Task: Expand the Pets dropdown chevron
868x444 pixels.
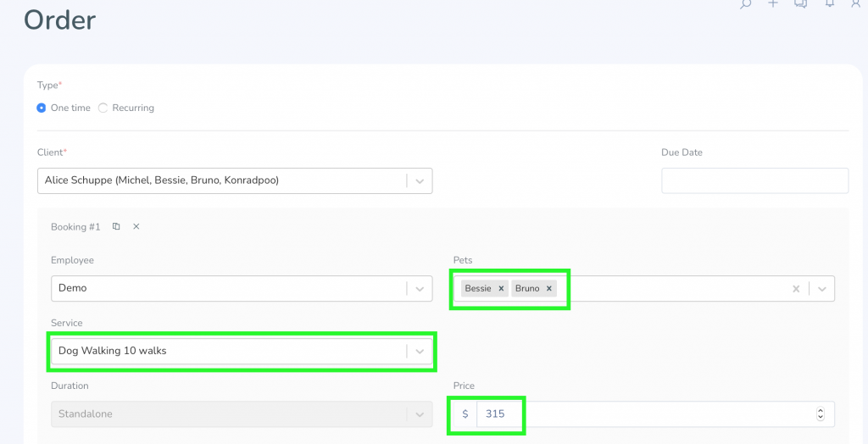Action: [x=822, y=288]
